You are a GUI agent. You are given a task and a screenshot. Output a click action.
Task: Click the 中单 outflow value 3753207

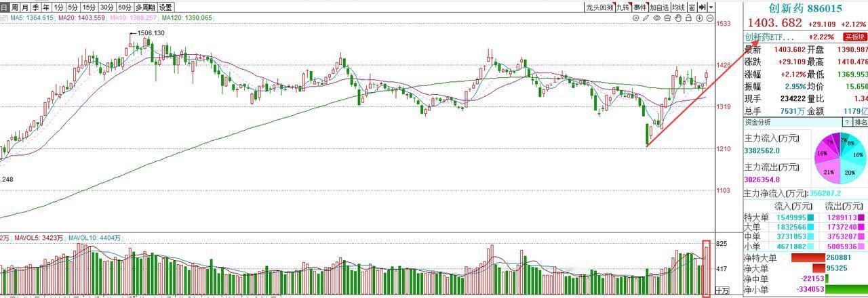(842, 237)
